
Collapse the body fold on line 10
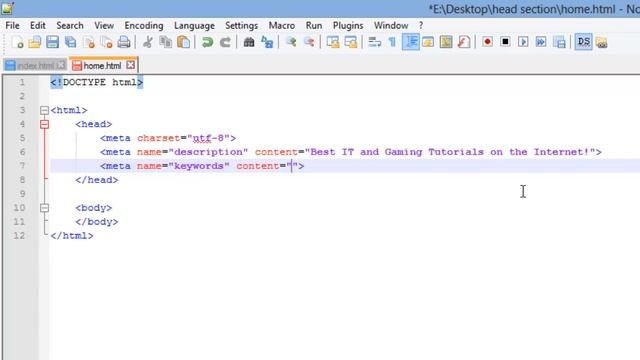point(44,208)
